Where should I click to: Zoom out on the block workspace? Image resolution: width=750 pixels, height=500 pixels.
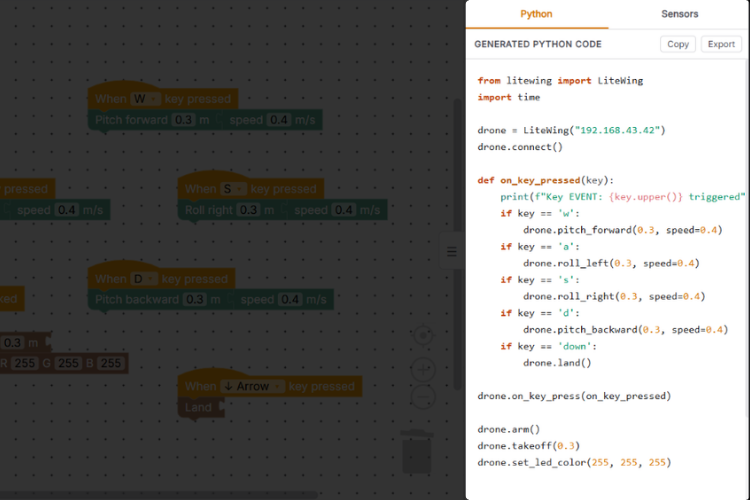423,397
